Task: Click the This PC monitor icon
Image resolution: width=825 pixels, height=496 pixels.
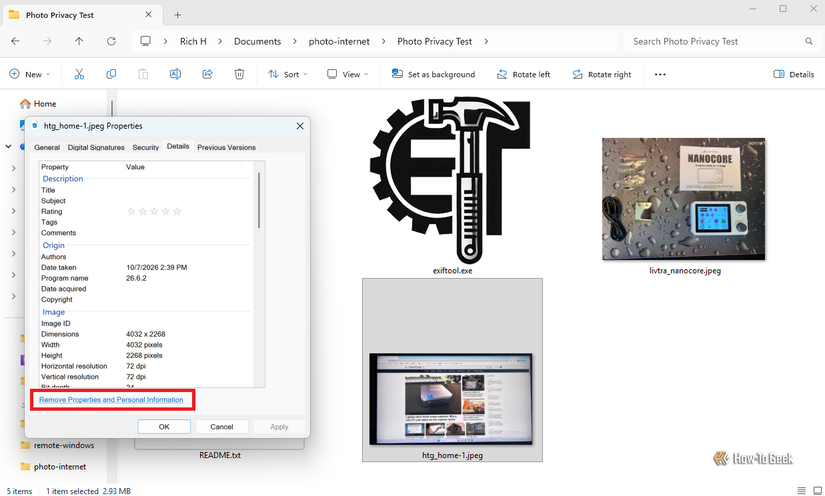Action: coord(145,41)
